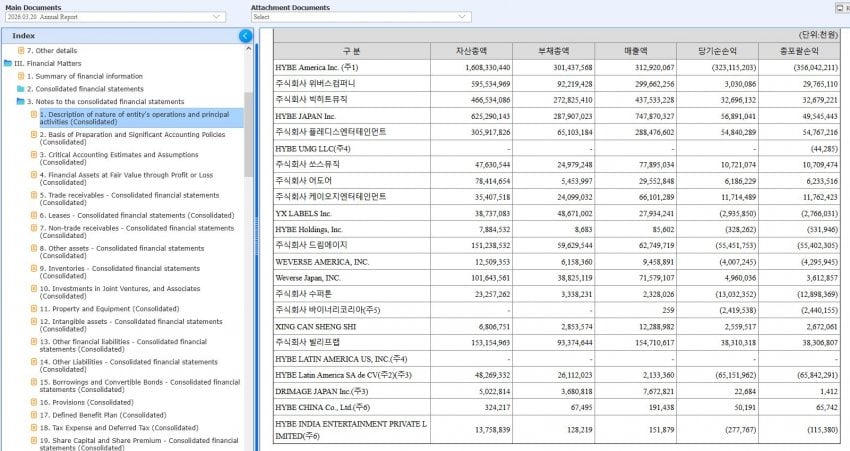Screen dimensions: 850x451
Task: Select '1. Description of nature of entity's operations'
Action: click(x=141, y=118)
